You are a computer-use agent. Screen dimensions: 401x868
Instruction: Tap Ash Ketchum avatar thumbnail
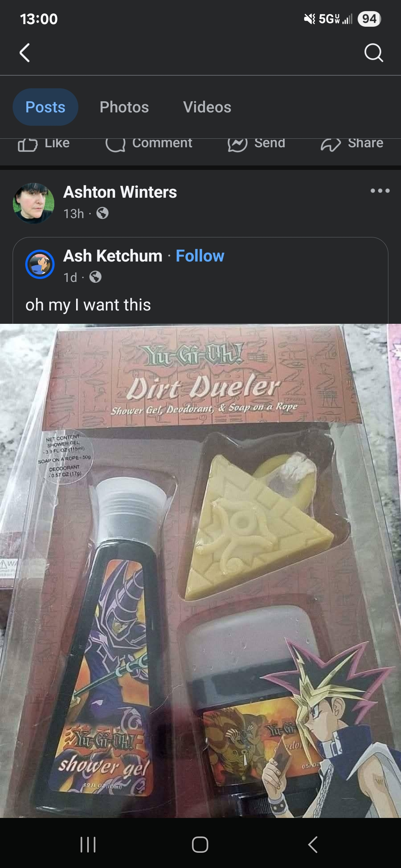click(40, 264)
